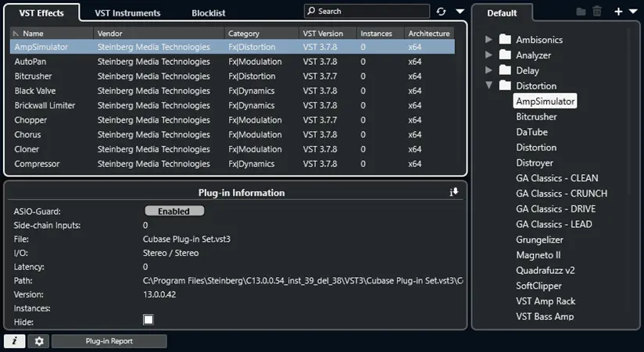
Task: Click the Search field
Action: [367, 11]
